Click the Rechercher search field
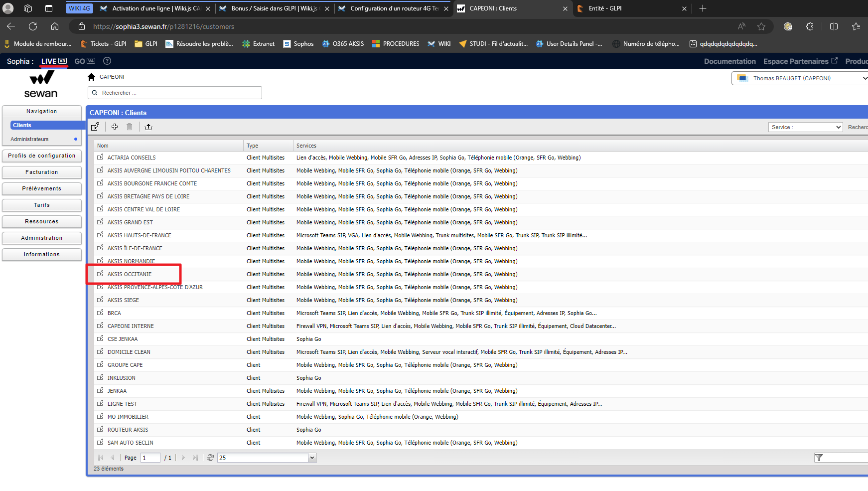This screenshot has width=868, height=491. (x=175, y=93)
